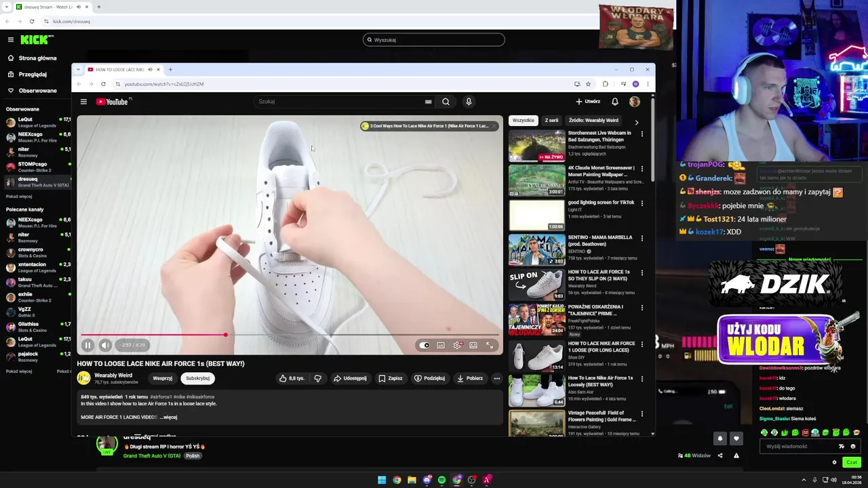Open options for SENTINO - MAMA MARBELLA video
The image size is (868, 488).
[642, 238]
